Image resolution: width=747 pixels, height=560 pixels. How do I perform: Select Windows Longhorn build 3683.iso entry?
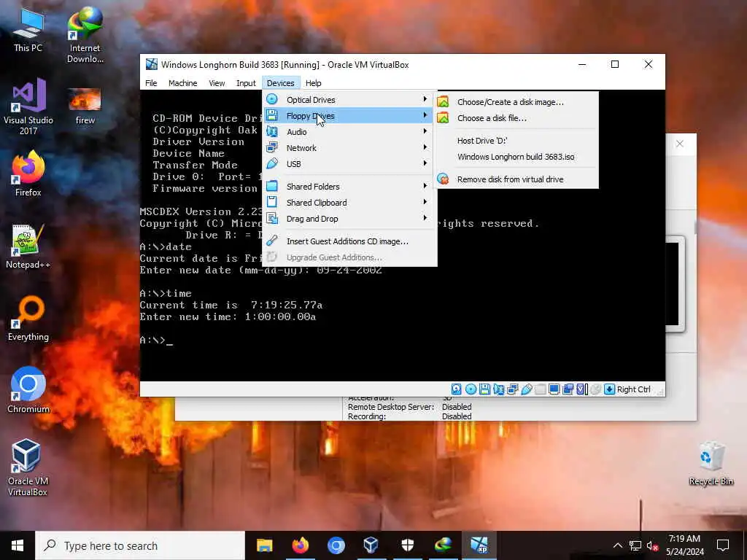click(516, 157)
